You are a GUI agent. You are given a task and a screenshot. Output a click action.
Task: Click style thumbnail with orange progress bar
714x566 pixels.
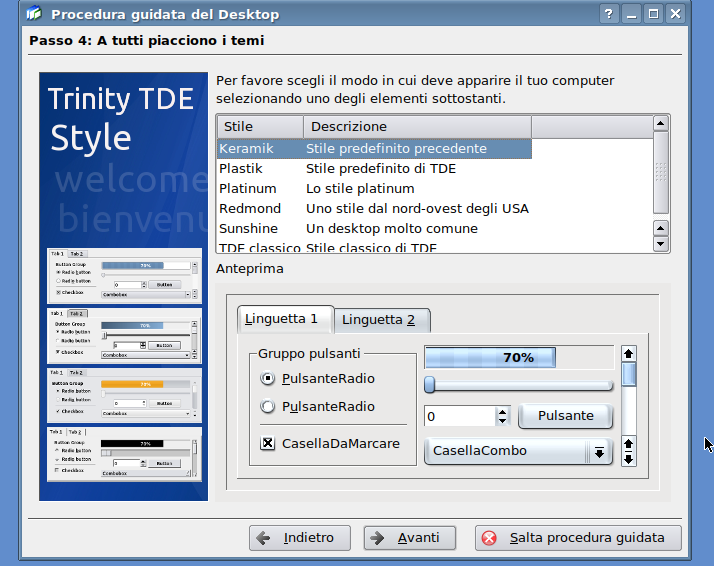tap(124, 395)
